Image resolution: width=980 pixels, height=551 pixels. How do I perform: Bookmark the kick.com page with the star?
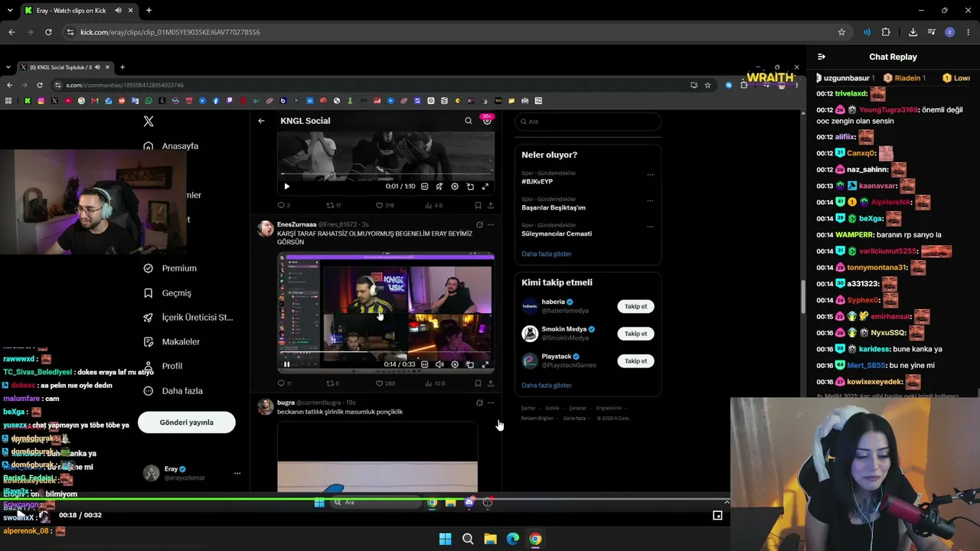point(841,32)
